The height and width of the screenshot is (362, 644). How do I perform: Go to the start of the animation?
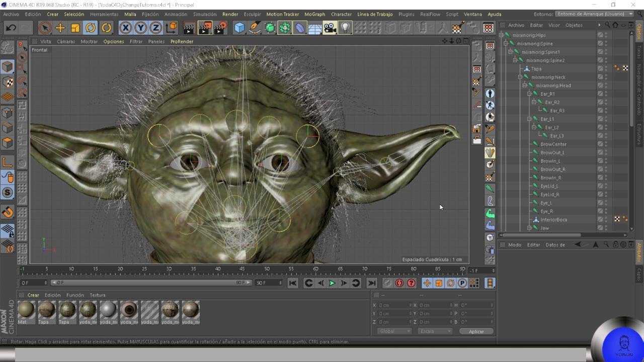tap(293, 283)
